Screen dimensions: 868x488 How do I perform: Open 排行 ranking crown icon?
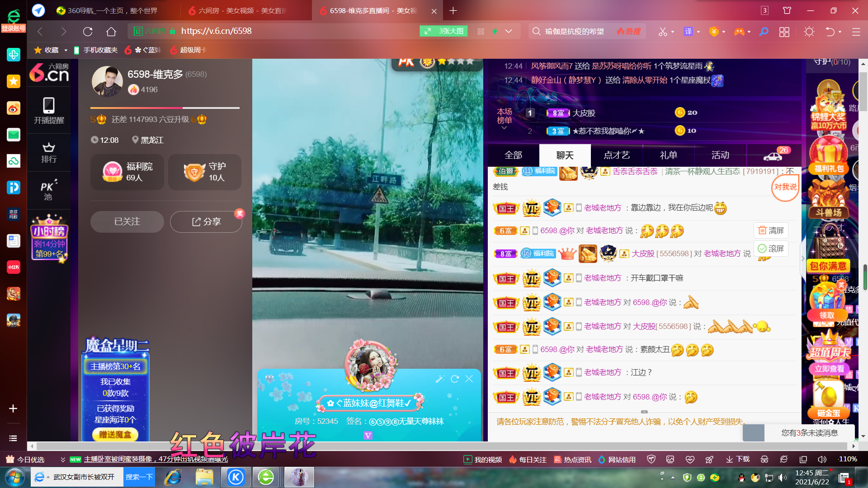point(49,153)
